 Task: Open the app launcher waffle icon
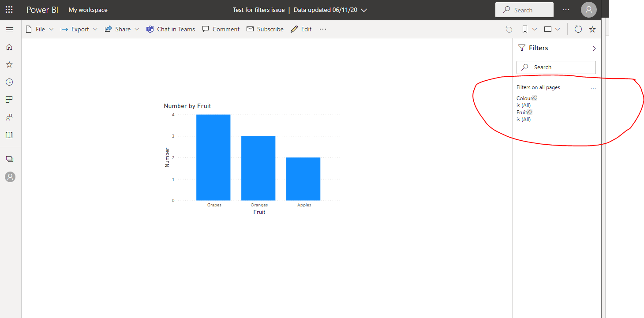(9, 10)
